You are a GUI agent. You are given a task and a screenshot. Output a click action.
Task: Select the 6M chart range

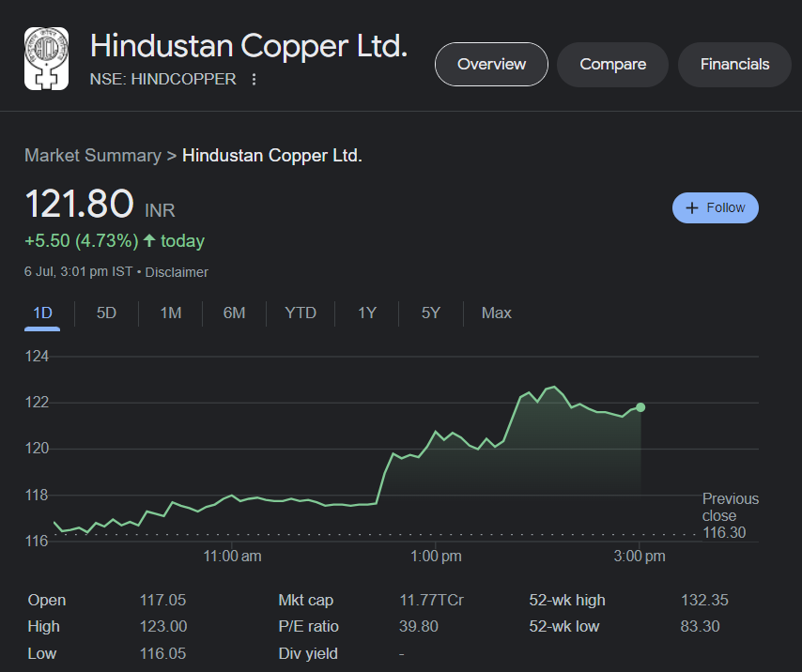[234, 313]
